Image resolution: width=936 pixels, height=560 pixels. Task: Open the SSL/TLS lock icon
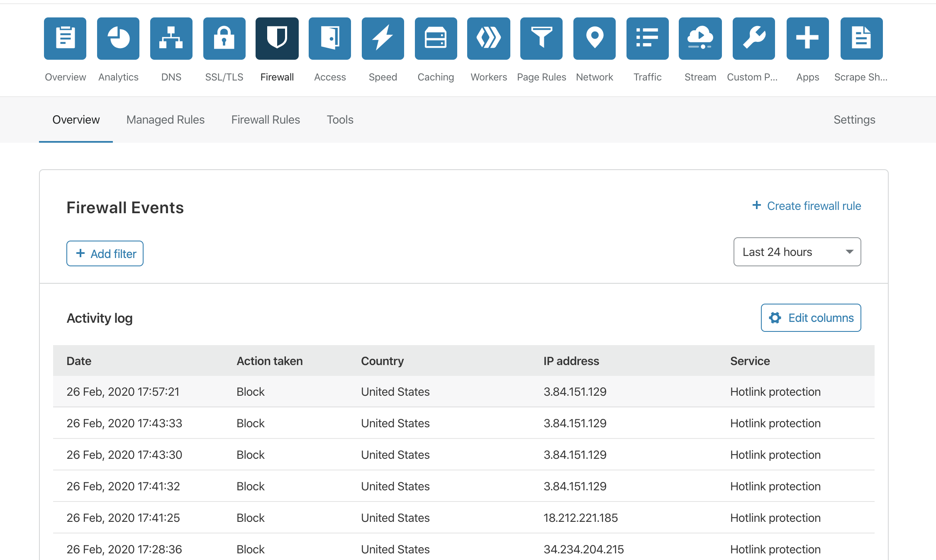pyautogui.click(x=224, y=39)
